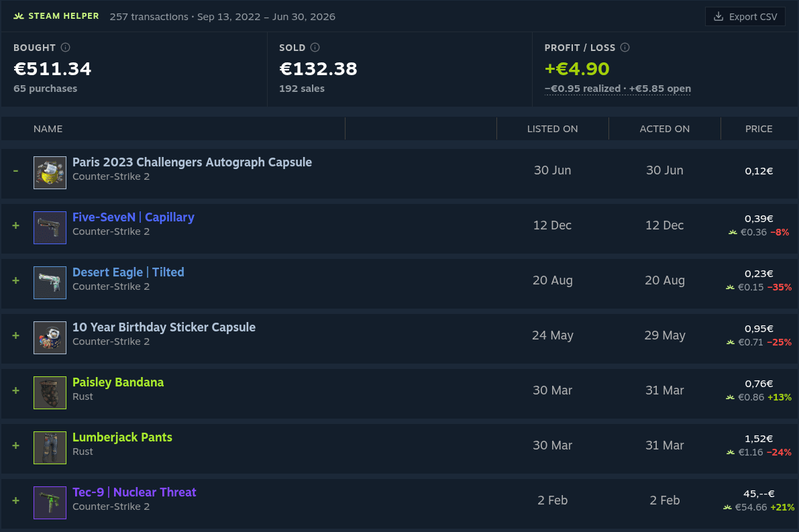
Task: Click the €0.71 −25% market price
Action: pyautogui.click(x=759, y=342)
